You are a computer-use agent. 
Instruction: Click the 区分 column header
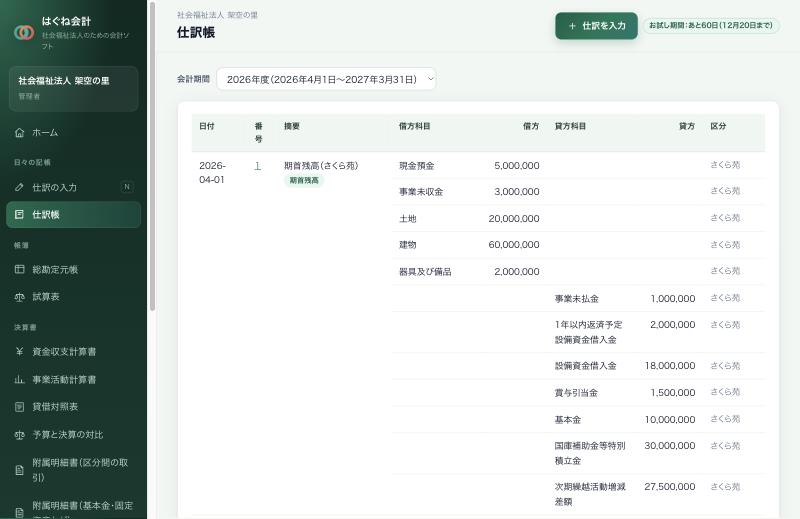tap(718, 126)
